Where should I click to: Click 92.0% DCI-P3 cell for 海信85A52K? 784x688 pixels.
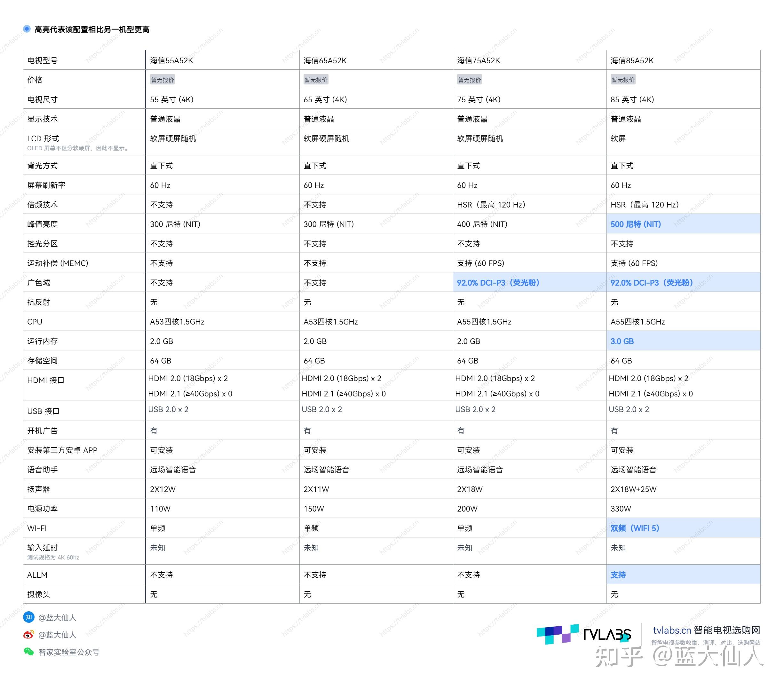point(683,283)
